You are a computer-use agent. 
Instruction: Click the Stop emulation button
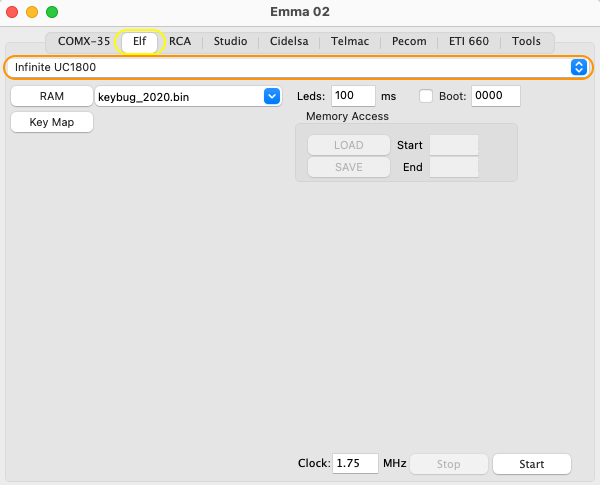point(449,464)
